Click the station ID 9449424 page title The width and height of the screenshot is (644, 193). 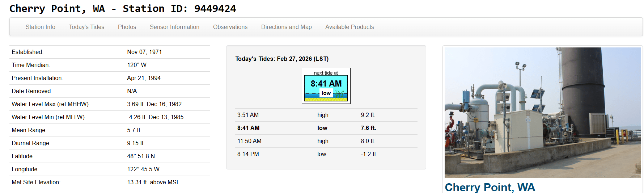(x=123, y=8)
